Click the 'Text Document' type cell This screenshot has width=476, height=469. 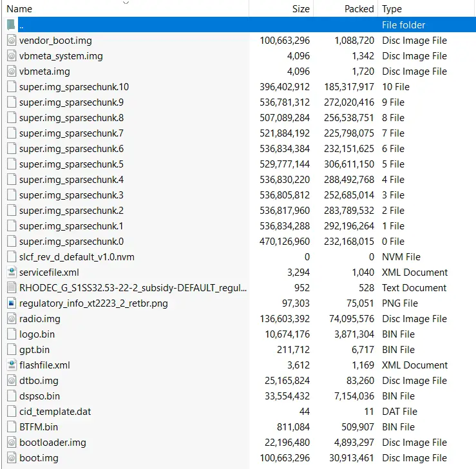414,288
